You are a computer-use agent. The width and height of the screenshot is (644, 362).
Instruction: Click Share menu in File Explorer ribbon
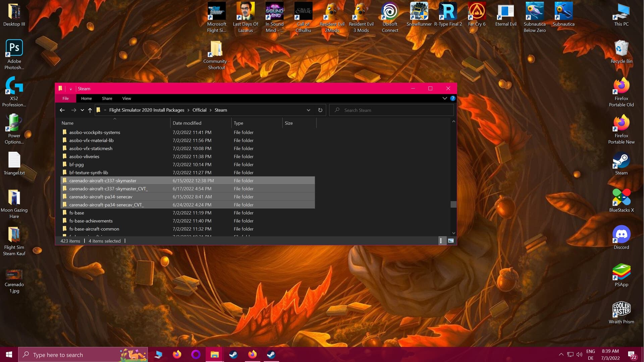[x=107, y=98]
